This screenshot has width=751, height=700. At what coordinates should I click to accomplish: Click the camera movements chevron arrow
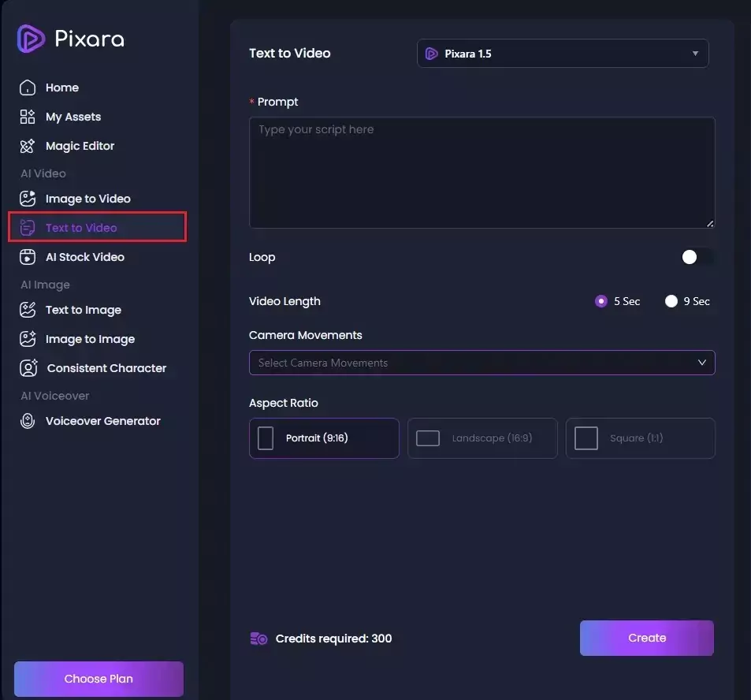click(x=701, y=362)
